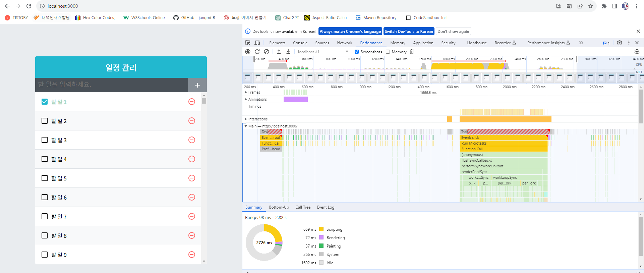Switch to the Console tab
Screen dimensions: 644x273
pos(300,43)
